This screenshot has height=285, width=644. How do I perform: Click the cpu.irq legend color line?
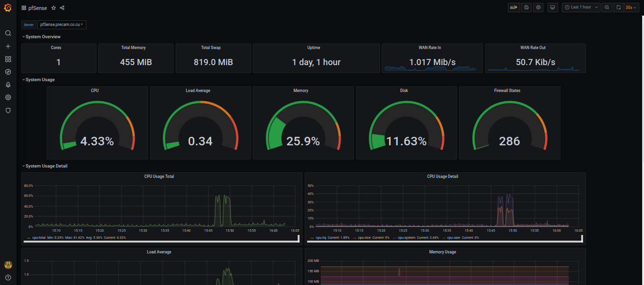(x=312, y=238)
